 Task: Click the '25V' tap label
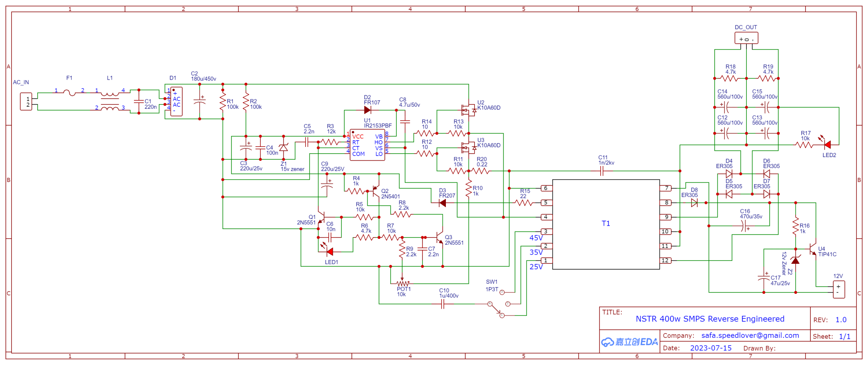[x=536, y=267]
